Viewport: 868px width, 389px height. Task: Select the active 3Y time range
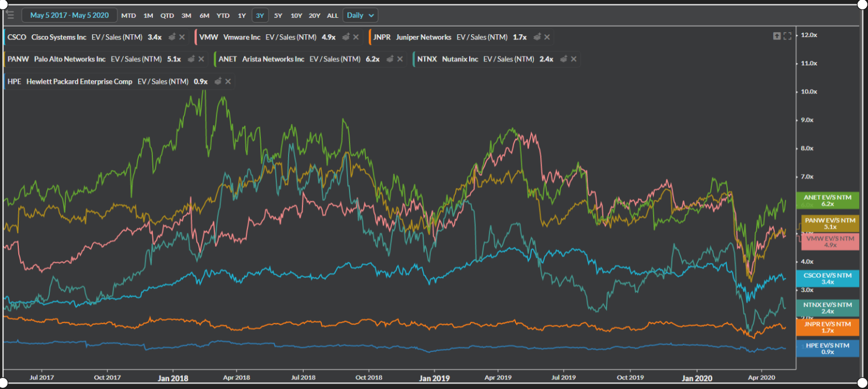pos(260,15)
